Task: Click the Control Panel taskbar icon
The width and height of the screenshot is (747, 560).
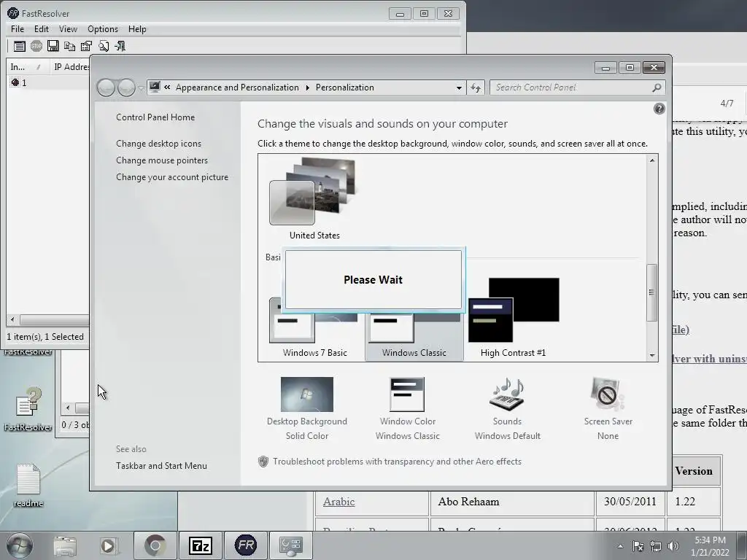Action: [291, 545]
